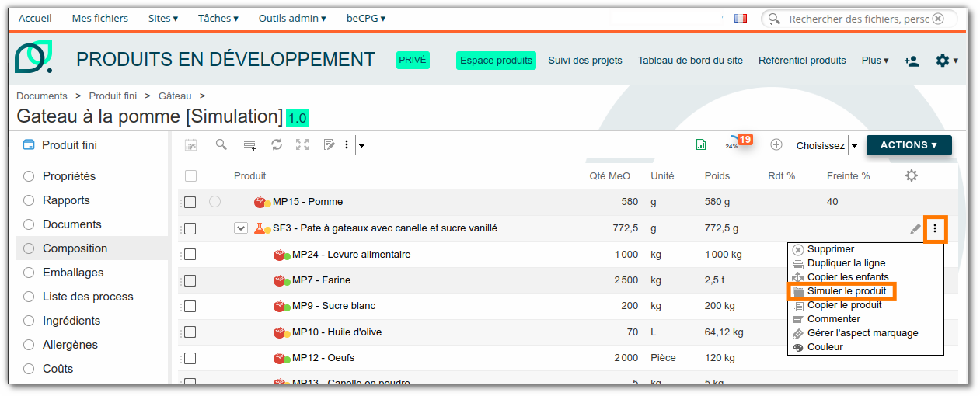Click the full screen expand icon
The image size is (980, 396).
(x=302, y=144)
